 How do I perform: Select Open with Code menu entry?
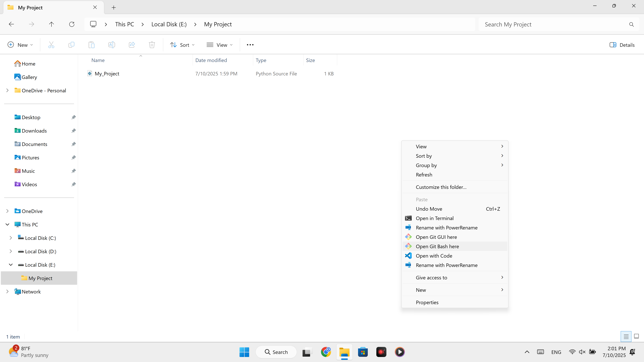pyautogui.click(x=455, y=256)
